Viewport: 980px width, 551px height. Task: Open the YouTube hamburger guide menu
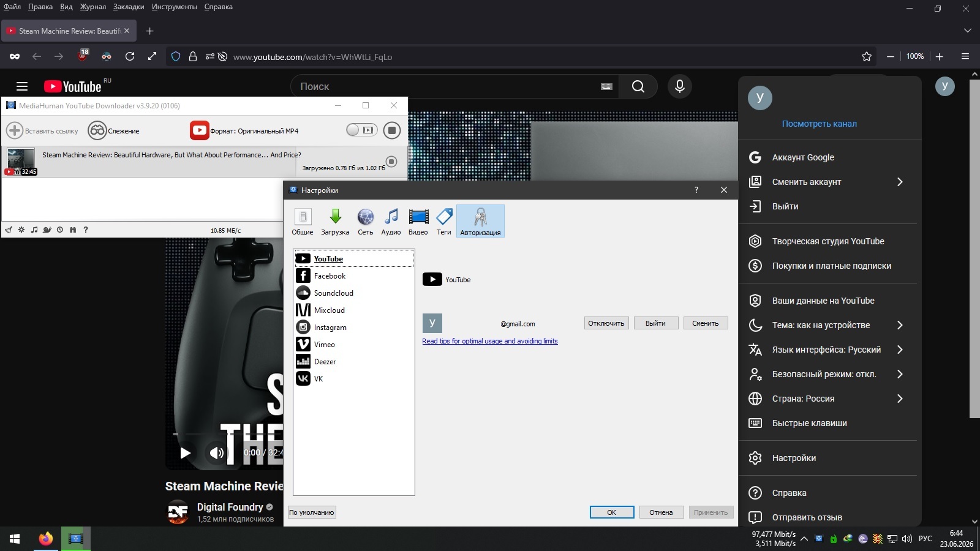(x=22, y=86)
